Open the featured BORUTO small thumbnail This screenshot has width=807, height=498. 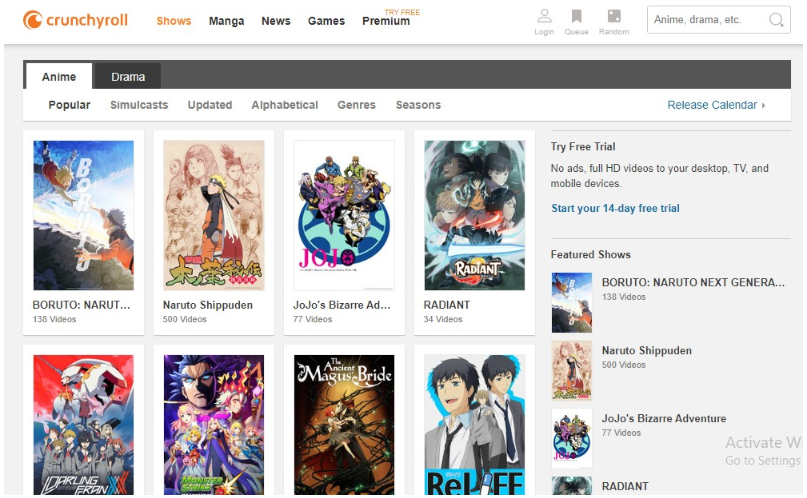[571, 303]
